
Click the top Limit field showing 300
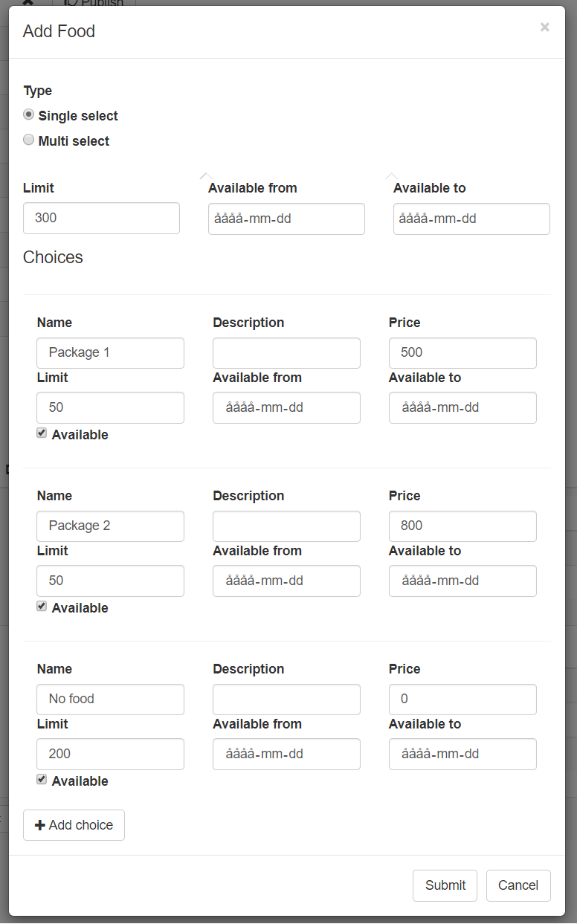click(101, 219)
